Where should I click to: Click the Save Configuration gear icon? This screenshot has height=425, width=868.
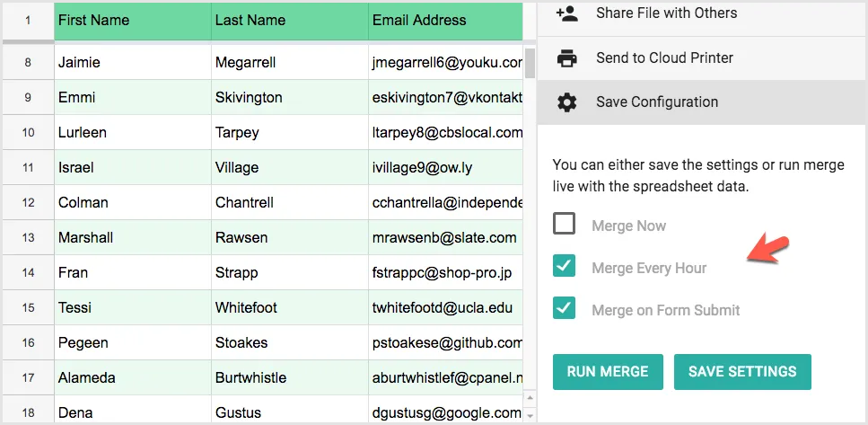pyautogui.click(x=566, y=102)
